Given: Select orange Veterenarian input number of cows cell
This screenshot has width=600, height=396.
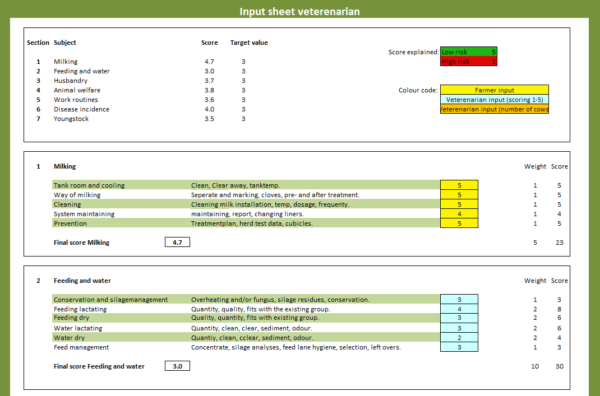Looking at the screenshot, I should point(494,109).
